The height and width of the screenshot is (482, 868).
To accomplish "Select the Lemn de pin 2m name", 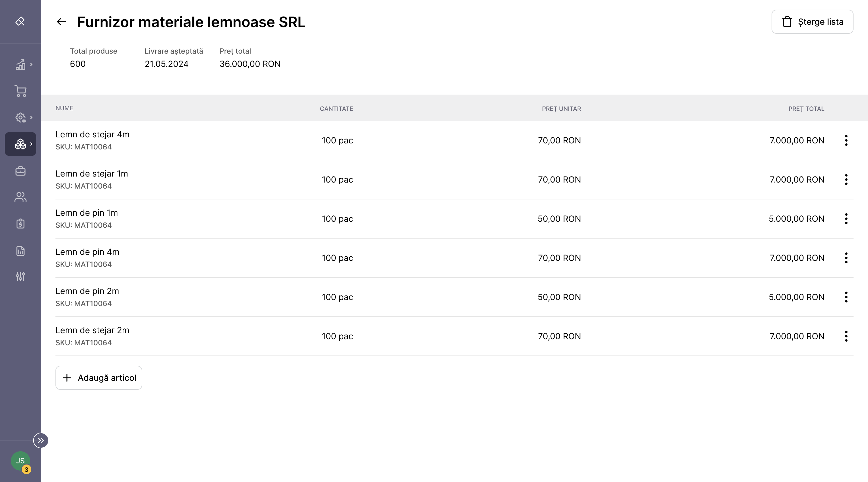I will [x=87, y=291].
